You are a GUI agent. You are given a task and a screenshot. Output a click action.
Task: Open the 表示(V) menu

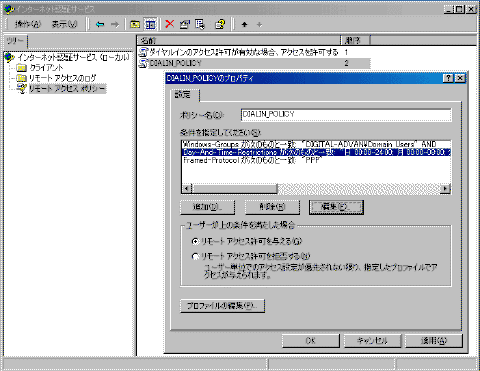[64, 24]
